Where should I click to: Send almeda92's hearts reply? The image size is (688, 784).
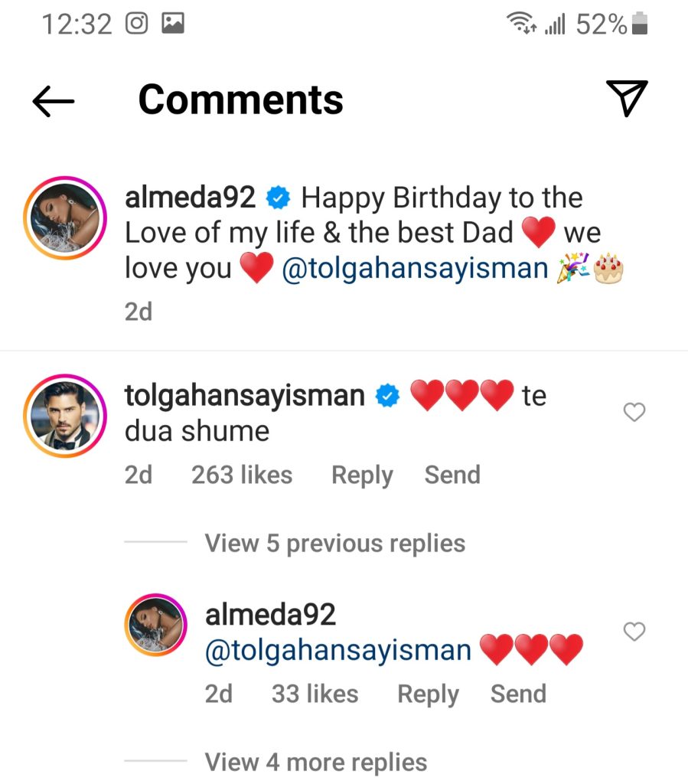point(518,694)
